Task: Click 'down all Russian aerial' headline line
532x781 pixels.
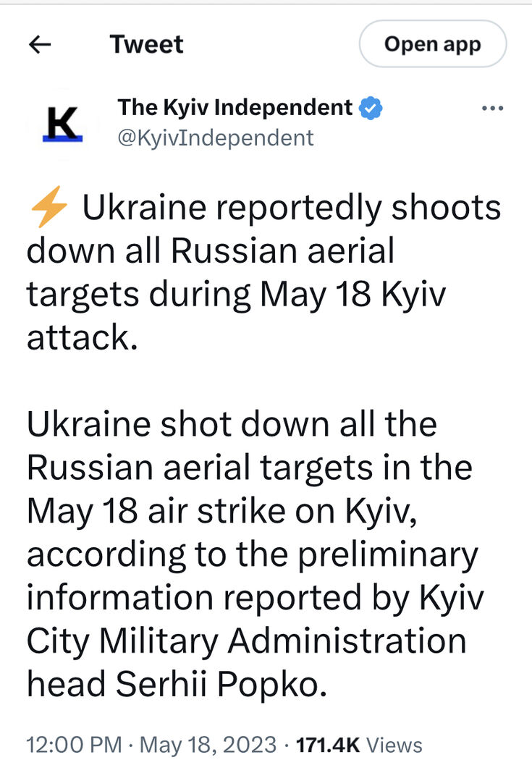Action: 211,252
